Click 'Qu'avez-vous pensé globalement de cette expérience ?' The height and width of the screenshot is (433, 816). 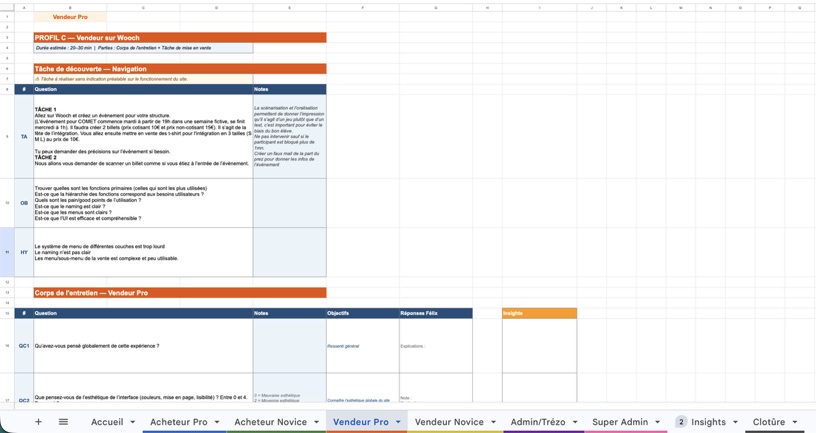[x=143, y=346]
